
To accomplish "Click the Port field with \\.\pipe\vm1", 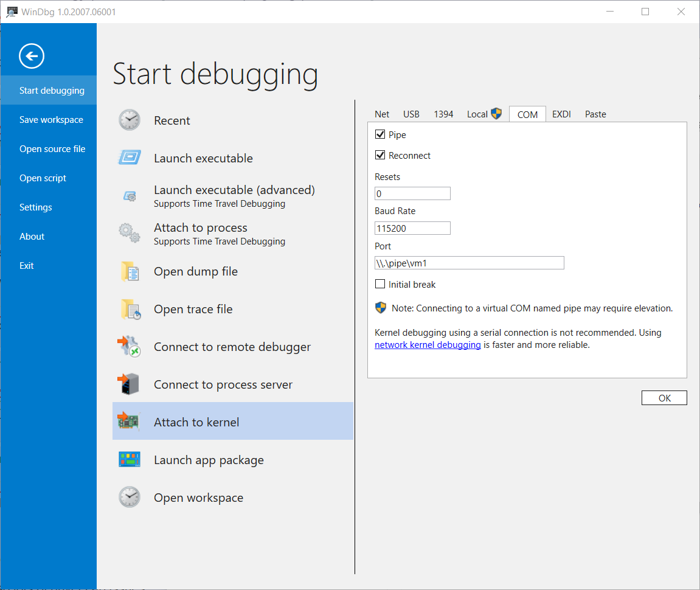I will (x=469, y=263).
